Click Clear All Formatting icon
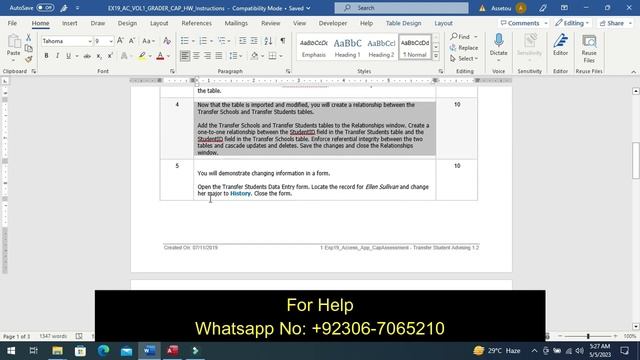This screenshot has height=360, width=640. [x=167, y=41]
